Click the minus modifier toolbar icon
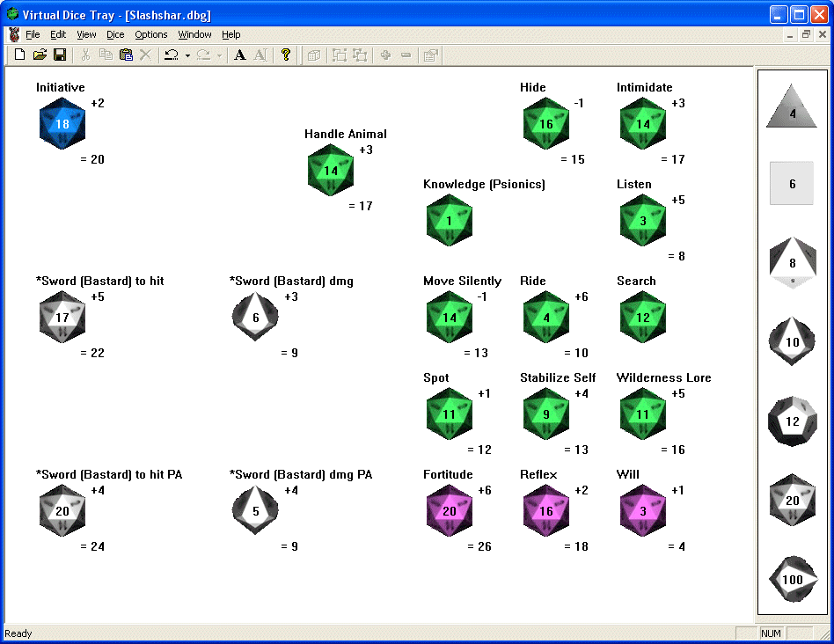This screenshot has width=834, height=644. click(x=406, y=55)
